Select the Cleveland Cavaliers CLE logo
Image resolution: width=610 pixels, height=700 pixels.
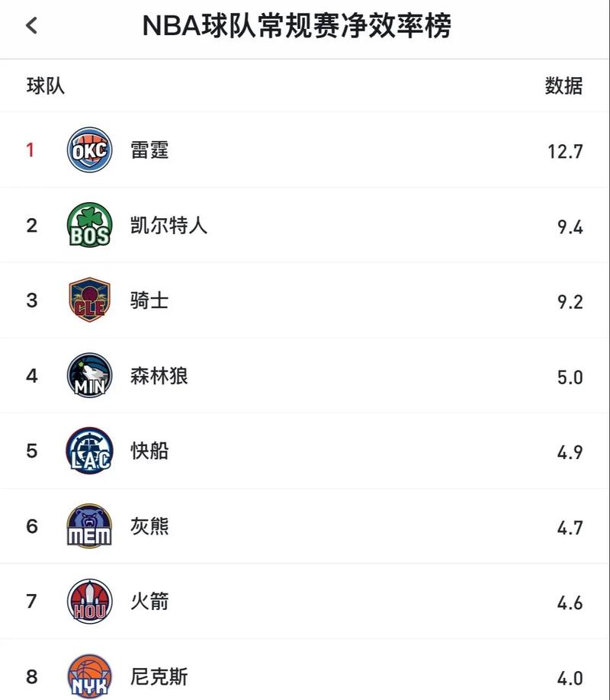tap(89, 300)
